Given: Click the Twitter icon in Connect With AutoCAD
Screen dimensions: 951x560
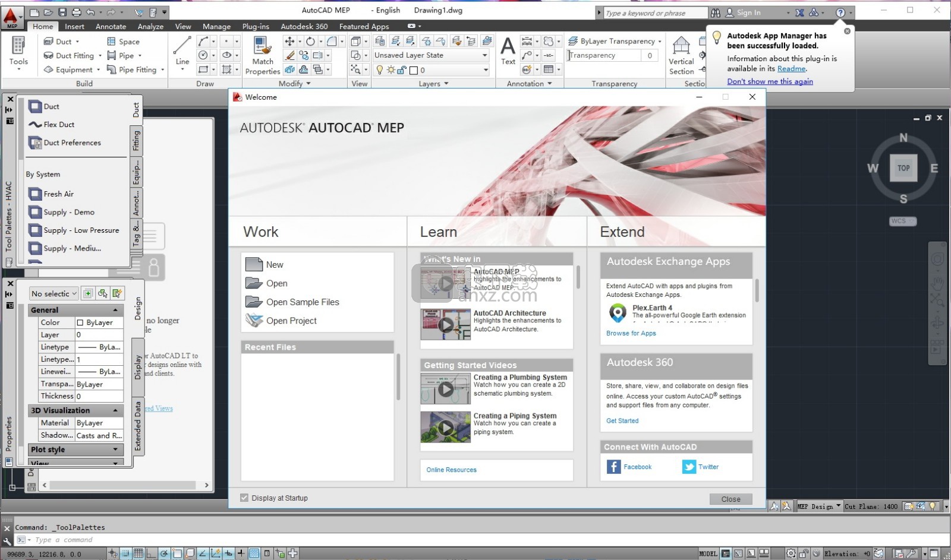Looking at the screenshot, I should pos(689,467).
